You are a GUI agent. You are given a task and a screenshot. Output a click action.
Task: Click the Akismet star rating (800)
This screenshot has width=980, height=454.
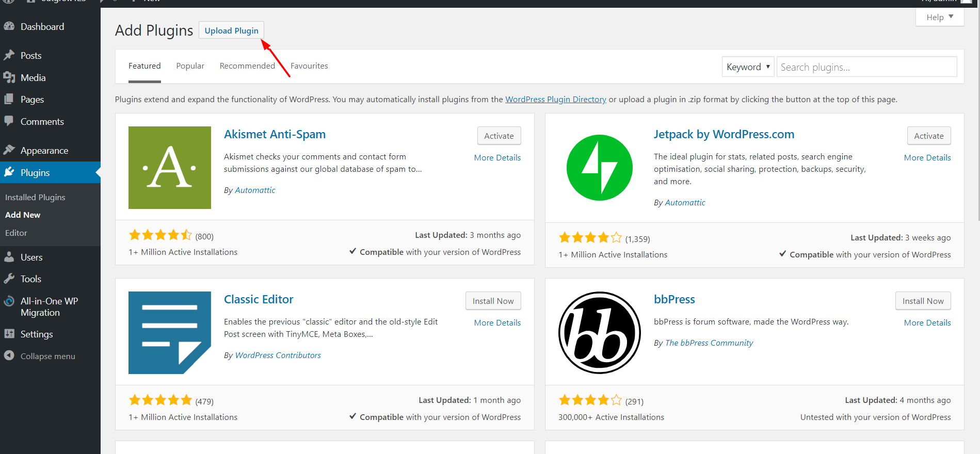(160, 235)
